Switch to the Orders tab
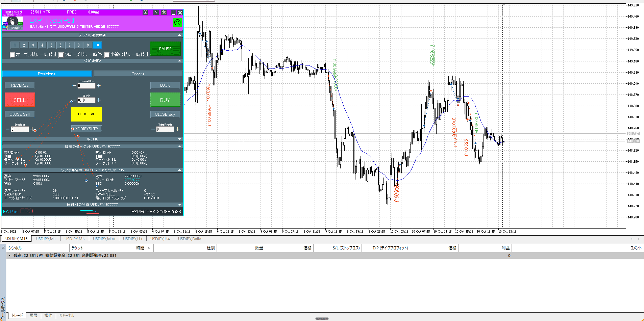 138,74
